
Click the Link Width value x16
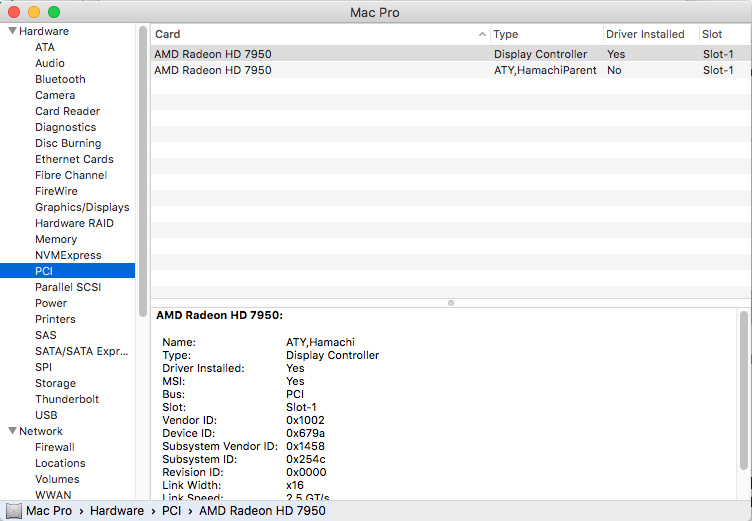[295, 485]
